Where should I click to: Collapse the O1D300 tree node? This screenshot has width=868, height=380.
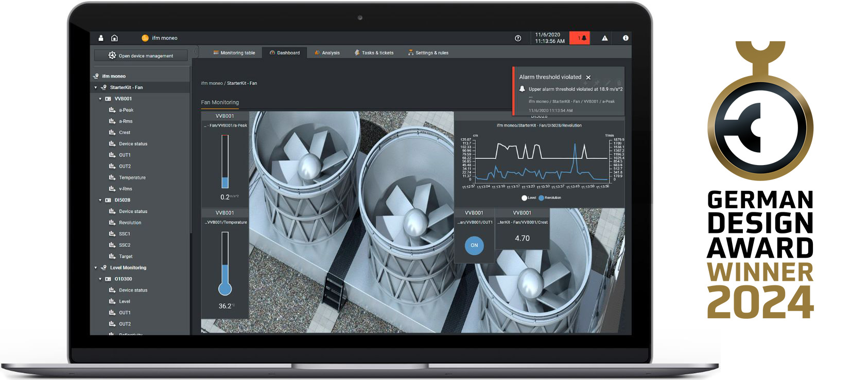coord(100,279)
